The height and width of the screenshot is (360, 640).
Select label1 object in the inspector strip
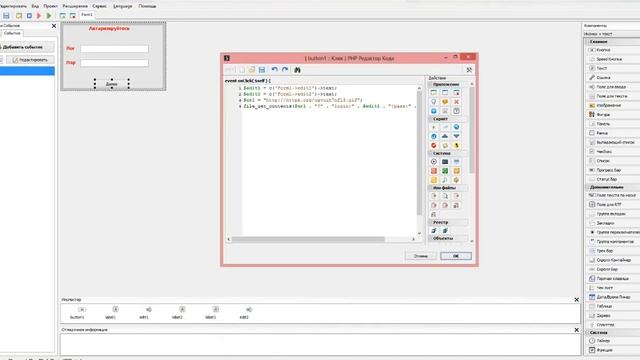coord(111,313)
